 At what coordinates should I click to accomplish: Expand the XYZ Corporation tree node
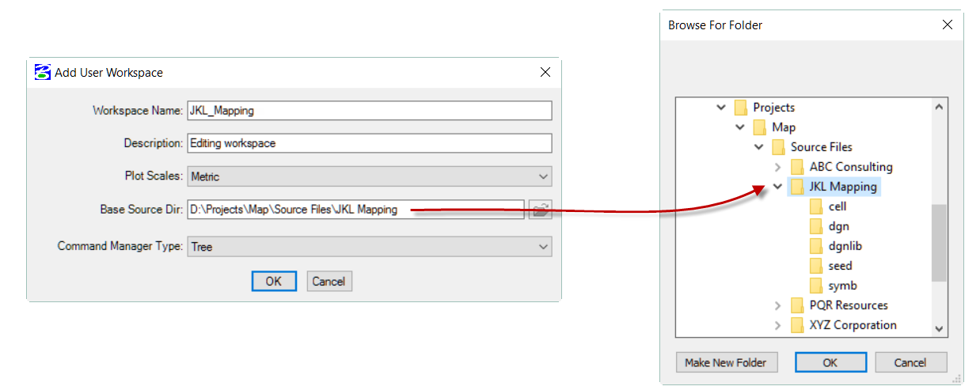click(777, 325)
